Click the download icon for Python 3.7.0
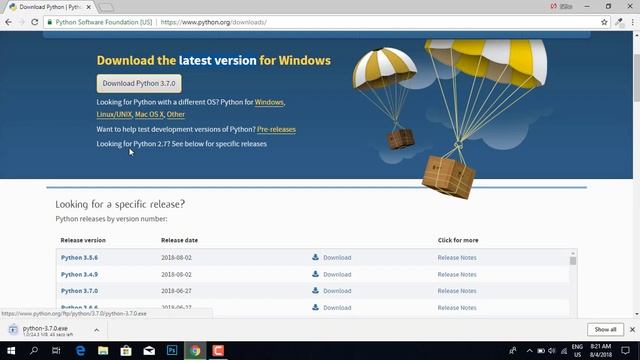This screenshot has height=360, width=640. 315,290
